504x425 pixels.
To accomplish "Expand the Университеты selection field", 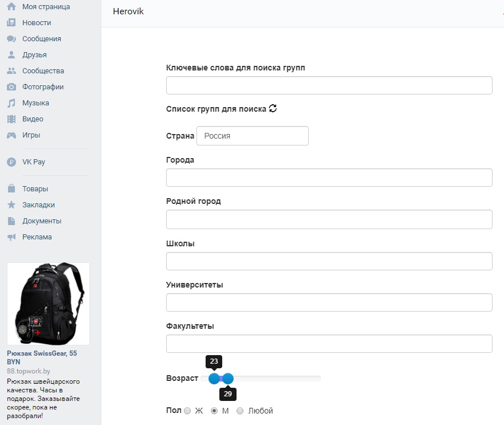I will point(329,302).
